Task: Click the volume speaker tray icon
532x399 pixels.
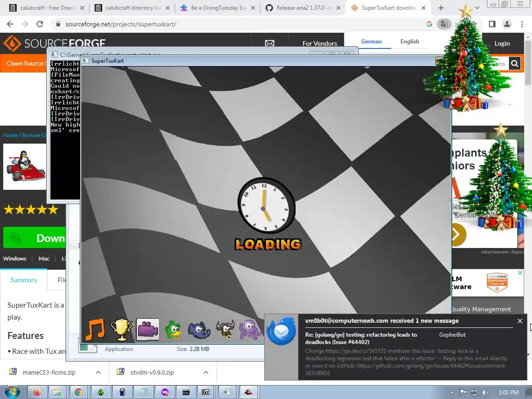Action: point(485,393)
